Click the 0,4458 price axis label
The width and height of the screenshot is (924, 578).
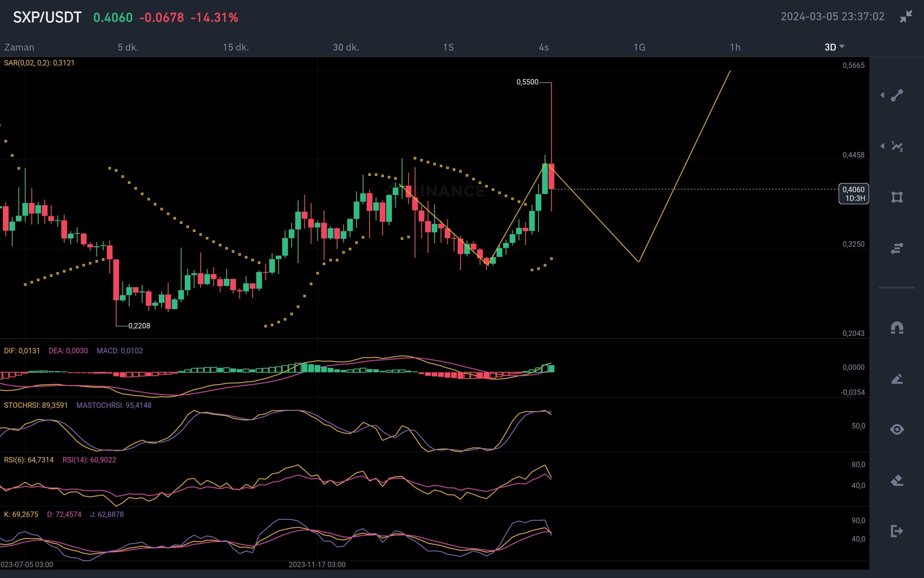[853, 155]
